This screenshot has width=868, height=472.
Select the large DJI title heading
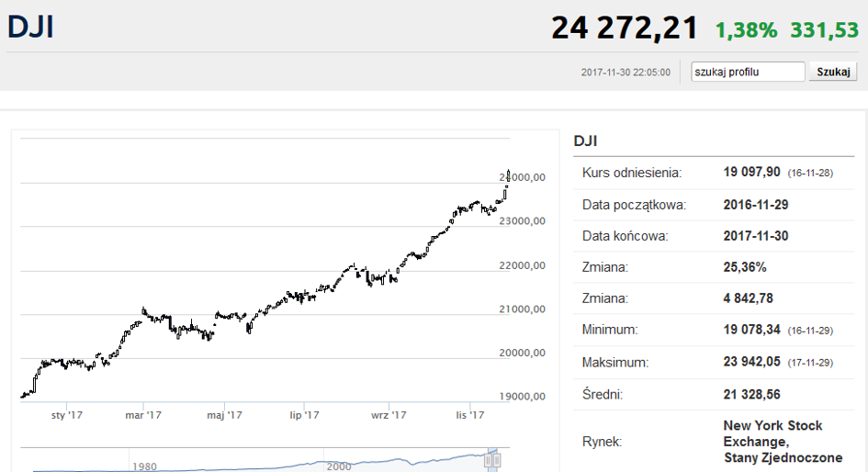pyautogui.click(x=30, y=27)
